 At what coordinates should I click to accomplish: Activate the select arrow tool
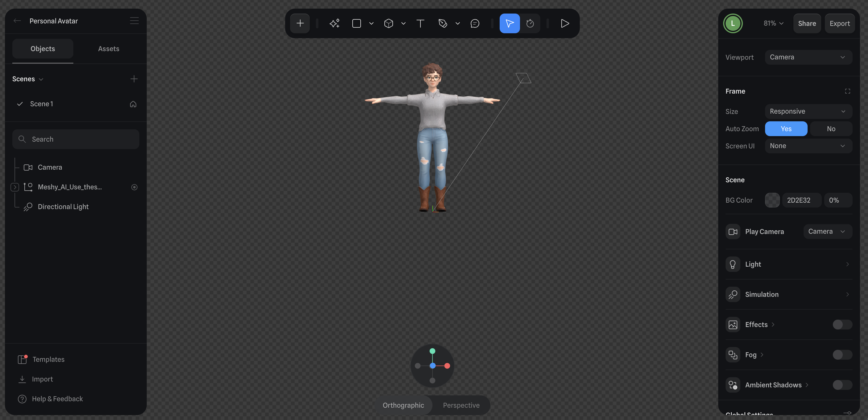click(510, 23)
